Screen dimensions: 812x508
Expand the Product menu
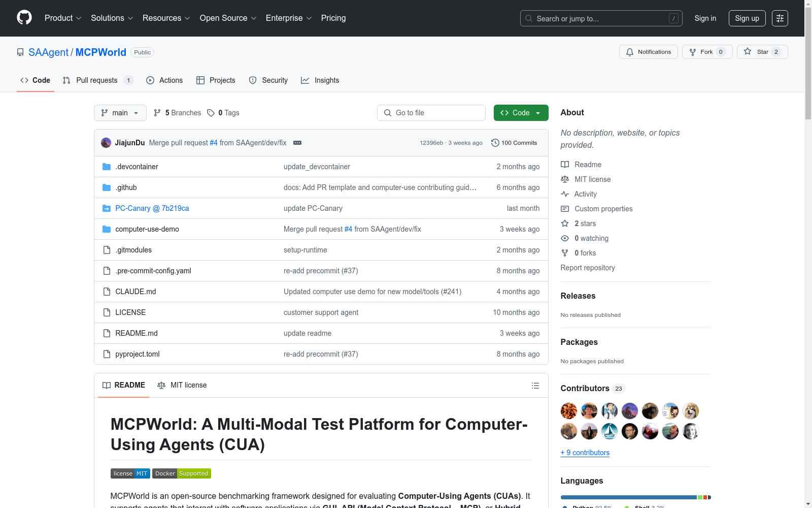(x=63, y=18)
